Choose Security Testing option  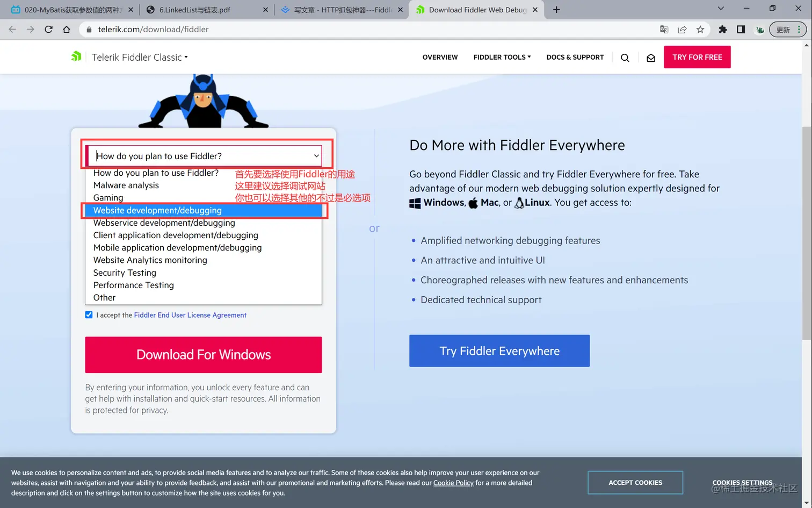[204, 273]
